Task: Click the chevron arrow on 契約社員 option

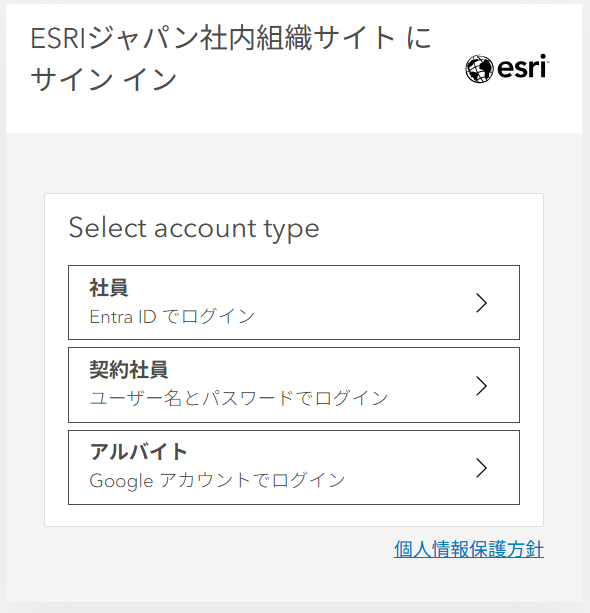Action: point(481,386)
